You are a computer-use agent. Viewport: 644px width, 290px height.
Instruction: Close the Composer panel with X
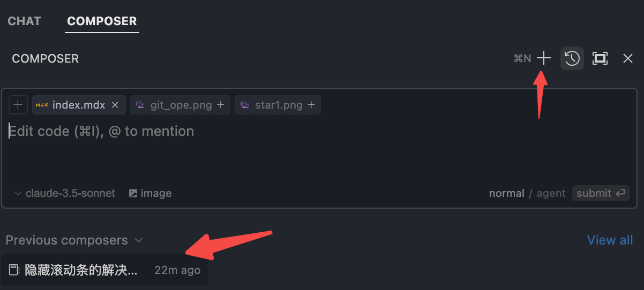coord(628,58)
